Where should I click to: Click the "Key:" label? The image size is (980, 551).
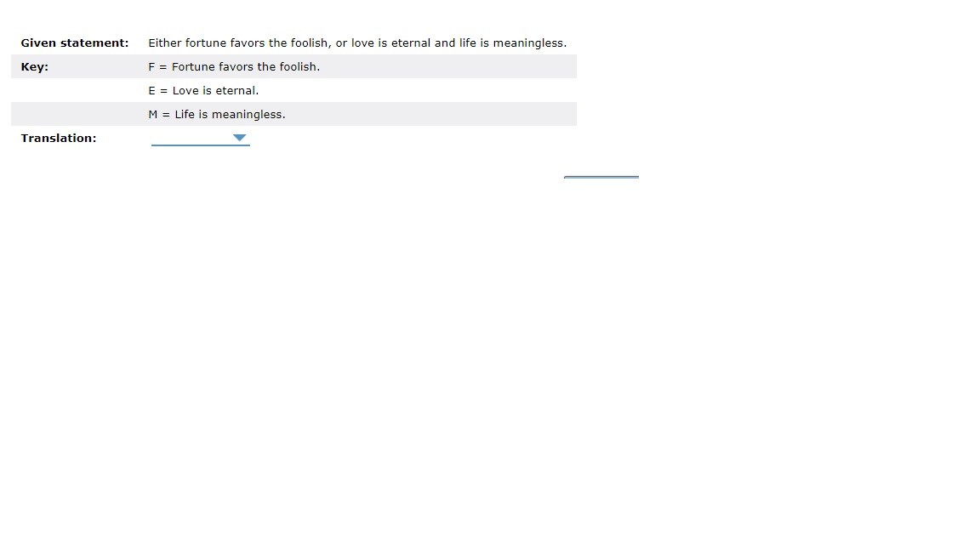pos(34,67)
